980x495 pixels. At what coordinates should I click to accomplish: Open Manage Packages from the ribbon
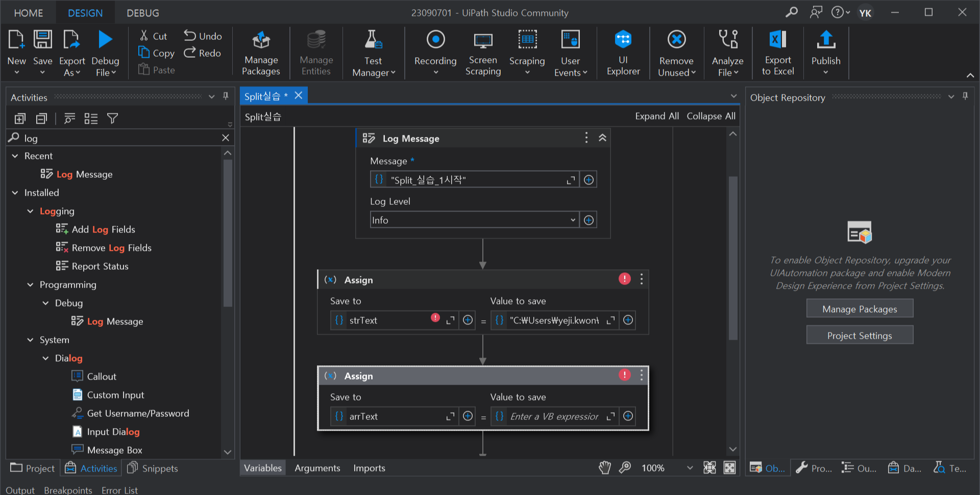click(x=261, y=54)
